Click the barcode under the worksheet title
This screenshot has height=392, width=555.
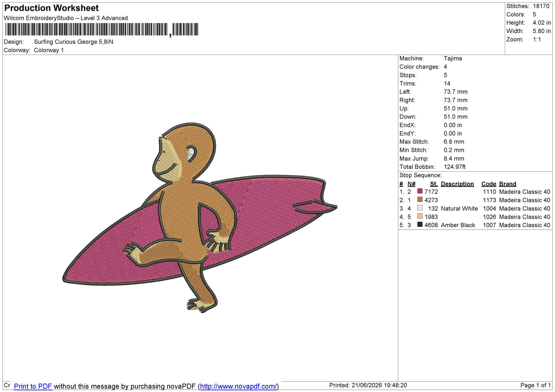click(x=102, y=30)
